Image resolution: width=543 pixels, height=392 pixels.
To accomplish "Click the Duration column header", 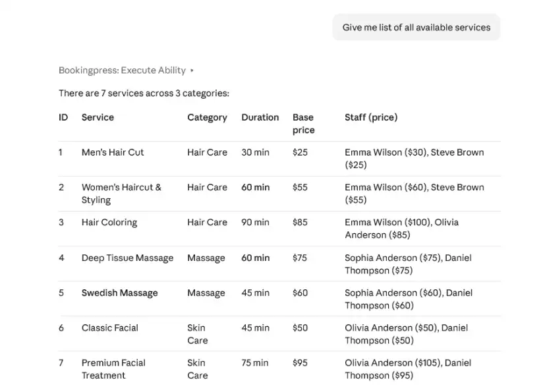I will 260,117.
